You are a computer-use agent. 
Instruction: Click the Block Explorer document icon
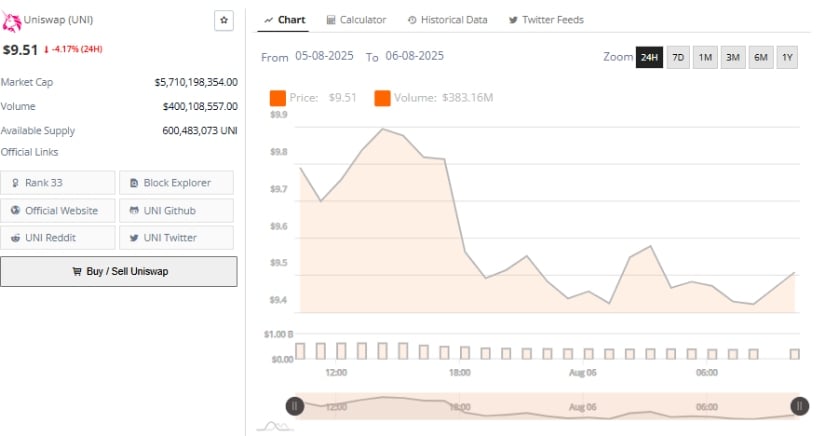(x=134, y=183)
